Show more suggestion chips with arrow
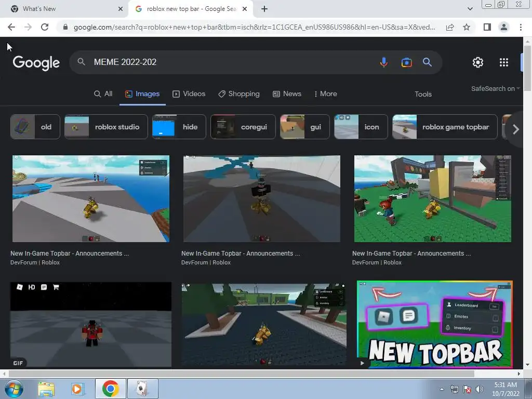The width and height of the screenshot is (532, 399). tap(516, 129)
